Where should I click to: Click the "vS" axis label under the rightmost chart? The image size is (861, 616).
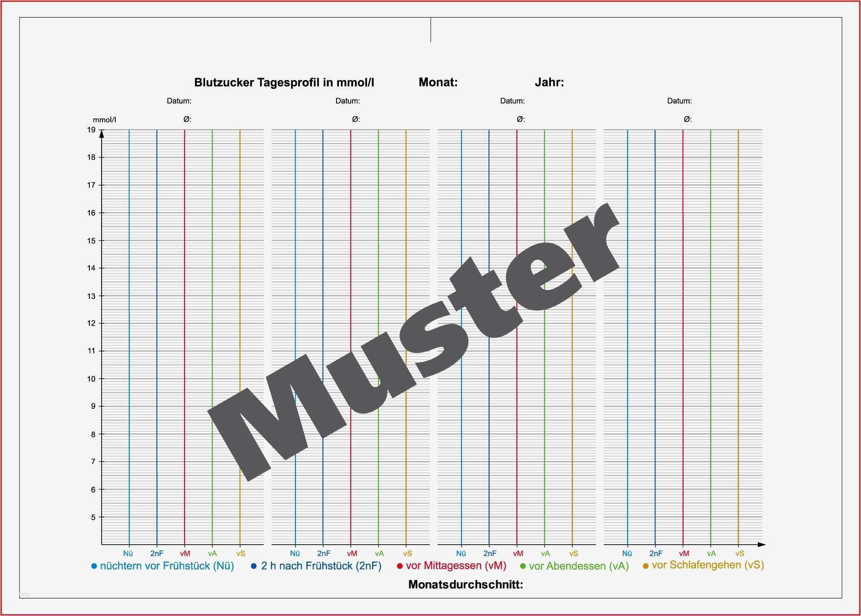pyautogui.click(x=740, y=554)
